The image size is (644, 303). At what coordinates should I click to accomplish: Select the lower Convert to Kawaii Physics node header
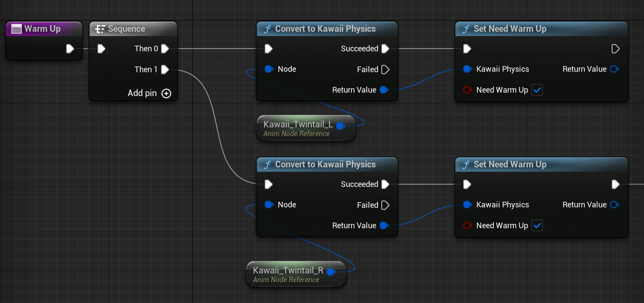(x=327, y=164)
